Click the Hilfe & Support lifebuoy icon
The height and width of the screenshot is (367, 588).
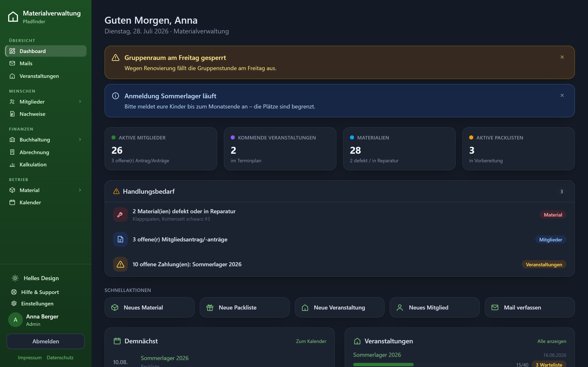pos(14,292)
